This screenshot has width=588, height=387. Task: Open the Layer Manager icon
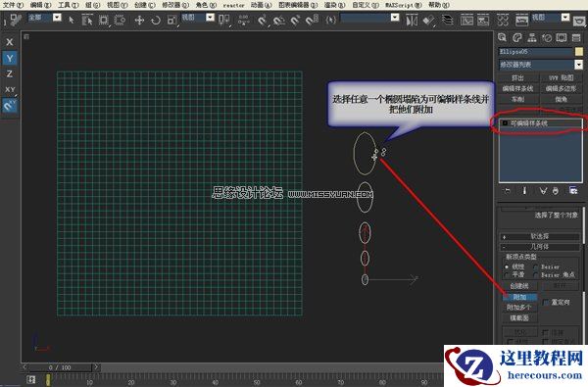[448, 20]
